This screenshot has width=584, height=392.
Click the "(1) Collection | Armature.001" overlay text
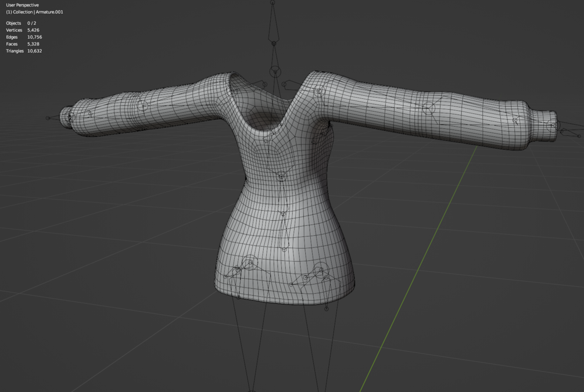(35, 12)
